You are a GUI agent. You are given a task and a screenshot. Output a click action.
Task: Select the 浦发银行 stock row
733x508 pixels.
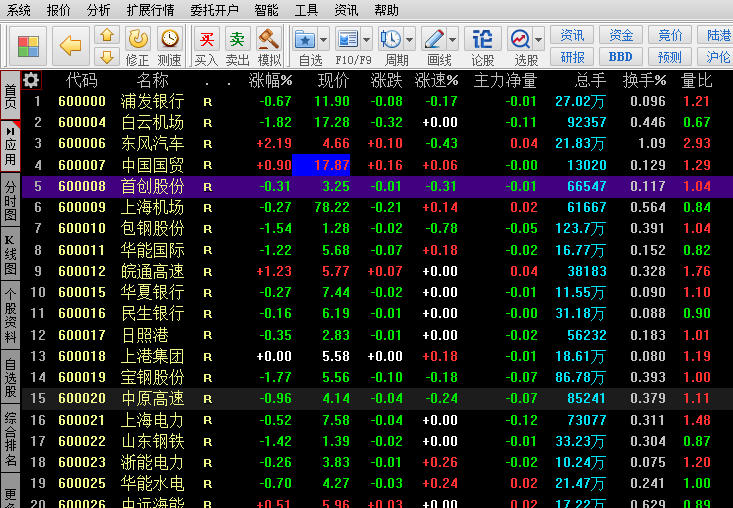coord(377,101)
